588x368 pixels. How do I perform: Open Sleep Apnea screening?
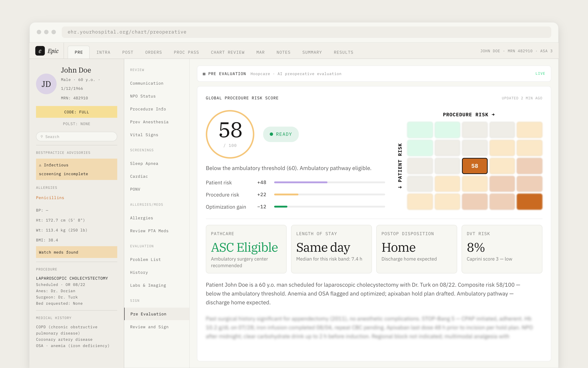coord(144,164)
